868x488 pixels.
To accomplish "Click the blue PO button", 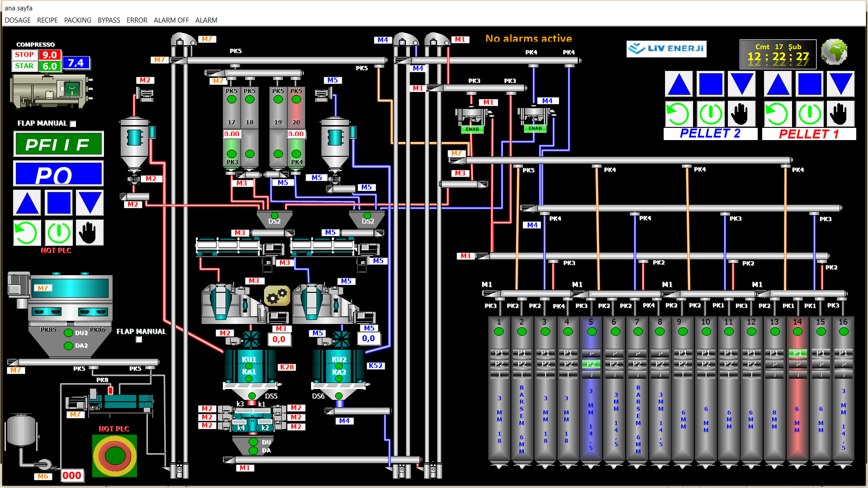I will [x=58, y=174].
